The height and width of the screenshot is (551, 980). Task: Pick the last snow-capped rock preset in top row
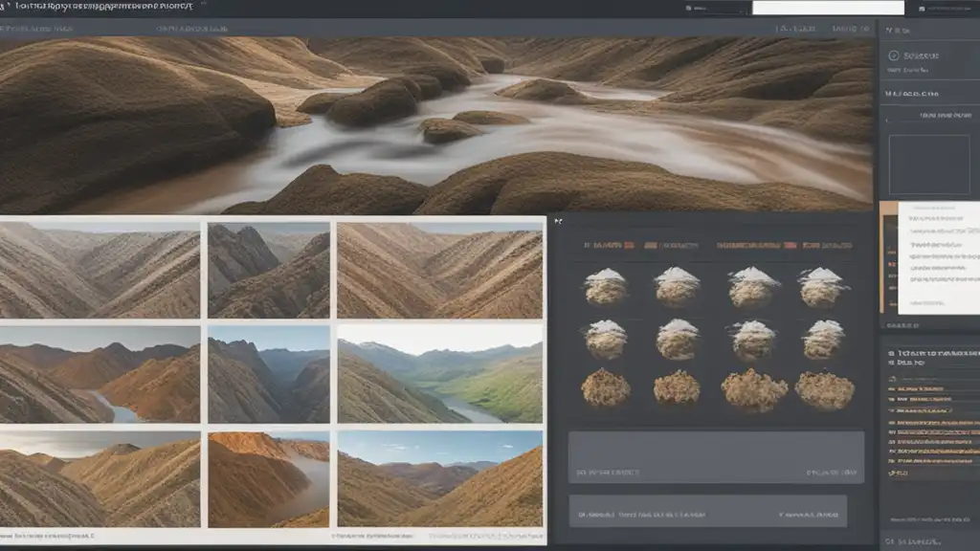click(x=823, y=287)
